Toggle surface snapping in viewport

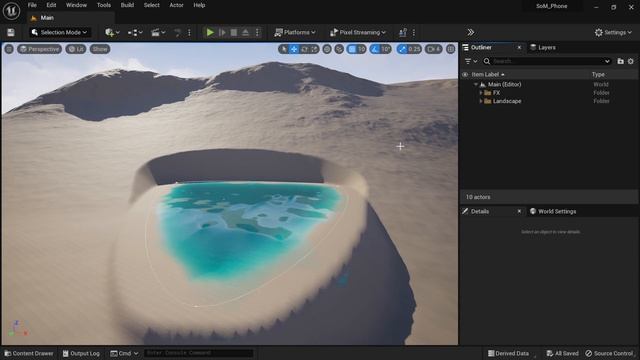tap(339, 49)
